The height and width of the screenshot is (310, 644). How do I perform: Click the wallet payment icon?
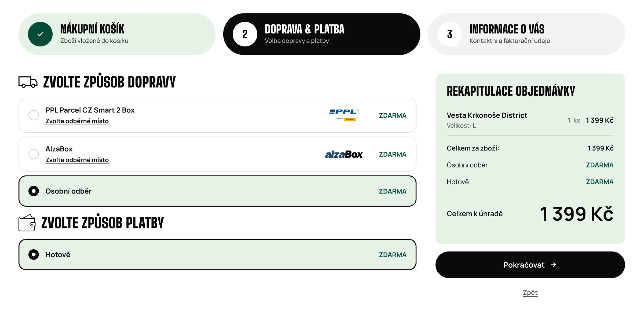27,223
